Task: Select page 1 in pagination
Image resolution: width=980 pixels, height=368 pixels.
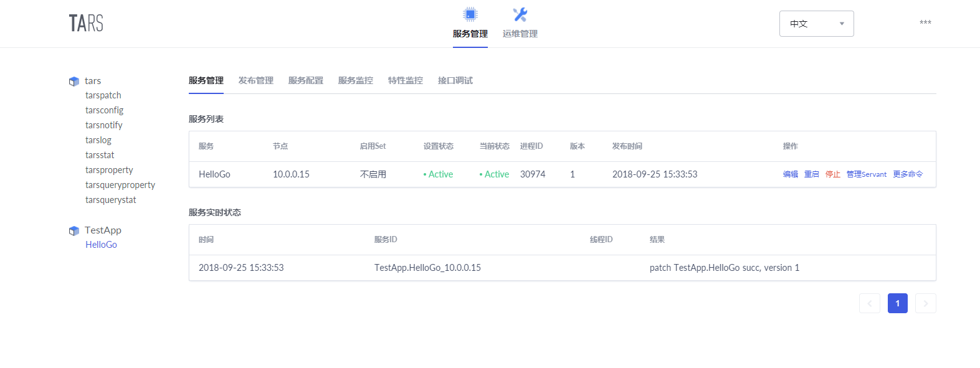Action: [x=898, y=303]
